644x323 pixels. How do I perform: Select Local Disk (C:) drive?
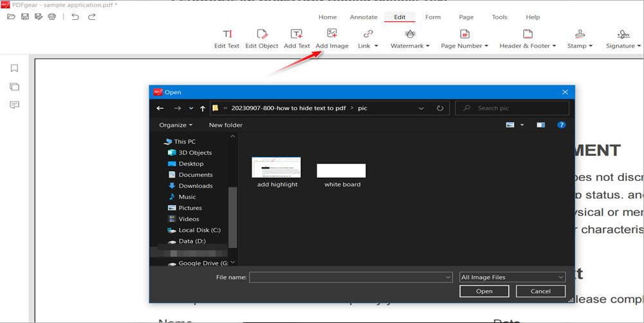coord(194,230)
